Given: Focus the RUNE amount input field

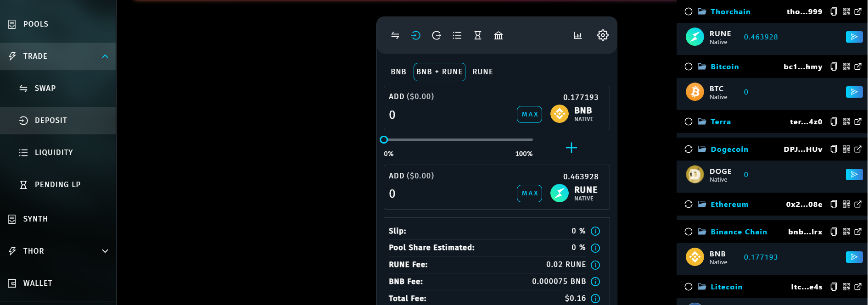Looking at the screenshot, I should coord(450,194).
